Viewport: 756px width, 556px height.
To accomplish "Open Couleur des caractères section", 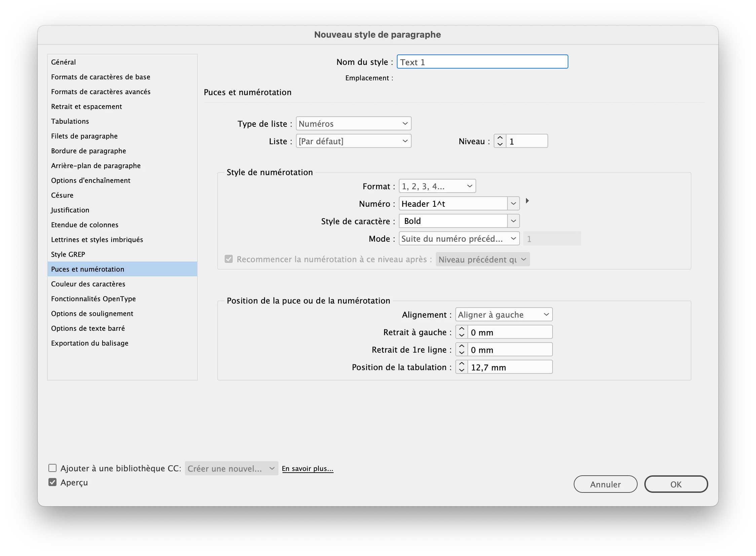I will coord(88,284).
